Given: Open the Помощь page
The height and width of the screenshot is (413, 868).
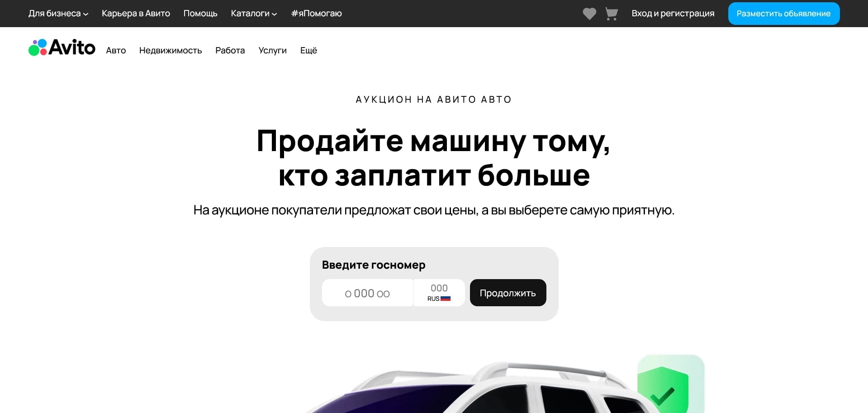Looking at the screenshot, I should [200, 13].
